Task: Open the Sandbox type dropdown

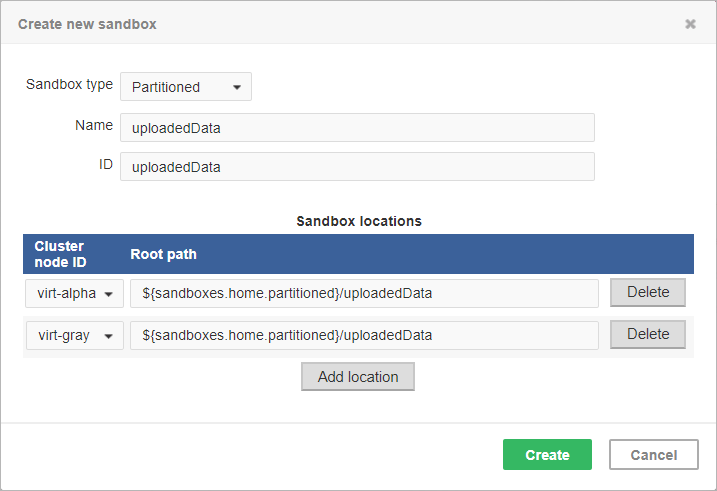Action: [x=186, y=87]
